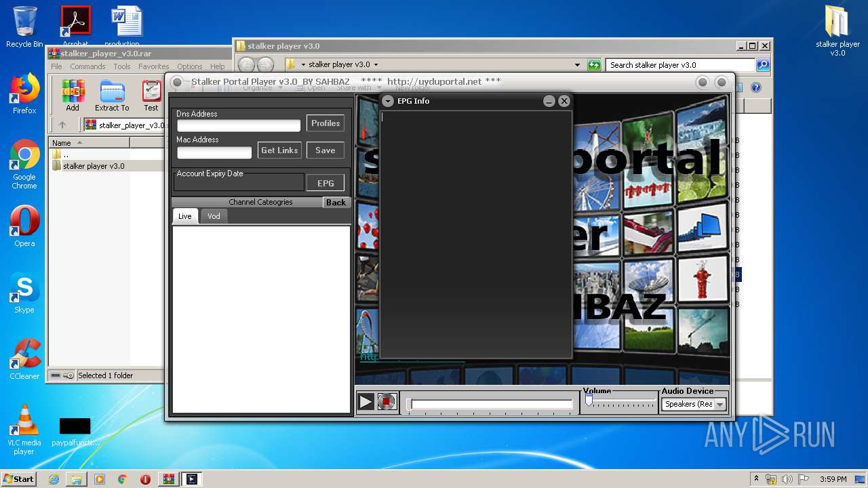Screen dimensions: 868x488
Task: Click the Stop button in the player
Action: (x=387, y=402)
